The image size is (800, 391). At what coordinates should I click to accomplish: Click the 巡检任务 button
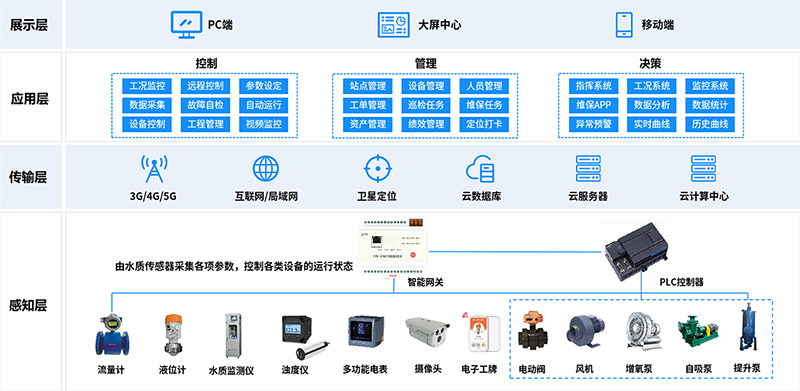coord(426,105)
